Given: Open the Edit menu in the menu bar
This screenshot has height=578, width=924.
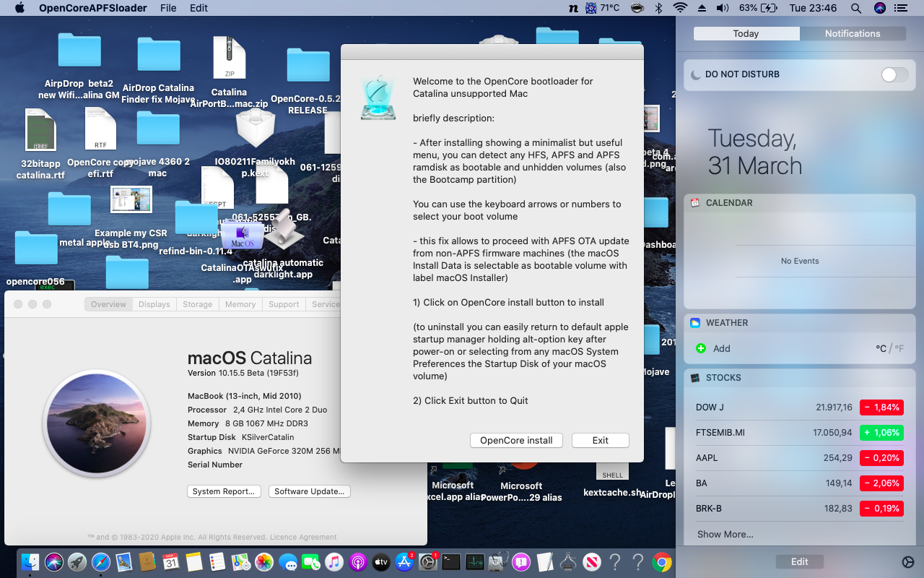Looking at the screenshot, I should click(x=199, y=8).
